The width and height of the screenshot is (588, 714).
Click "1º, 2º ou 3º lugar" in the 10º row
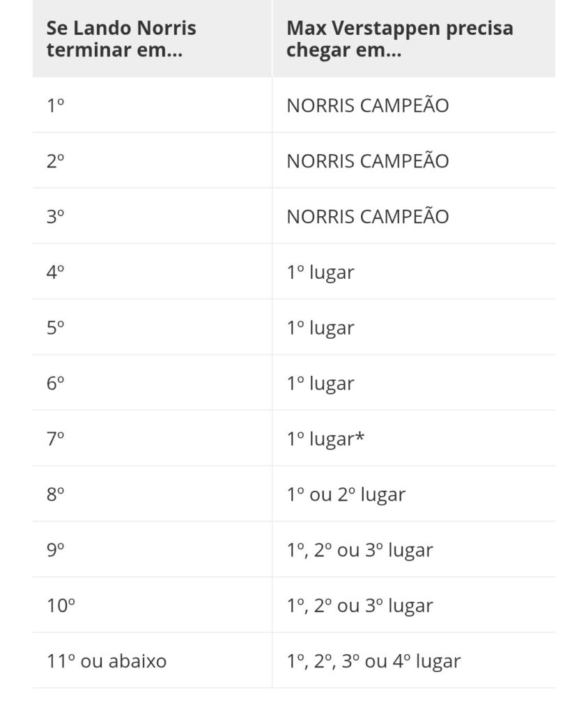click(359, 605)
